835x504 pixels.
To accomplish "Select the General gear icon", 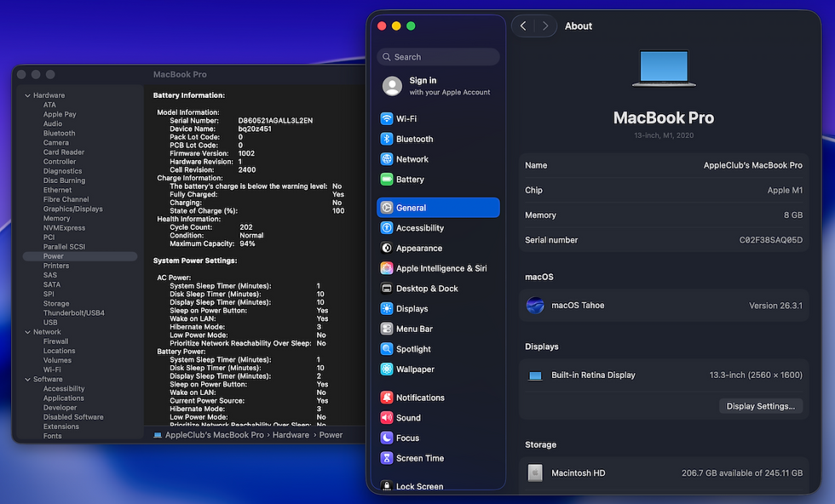I will point(387,208).
